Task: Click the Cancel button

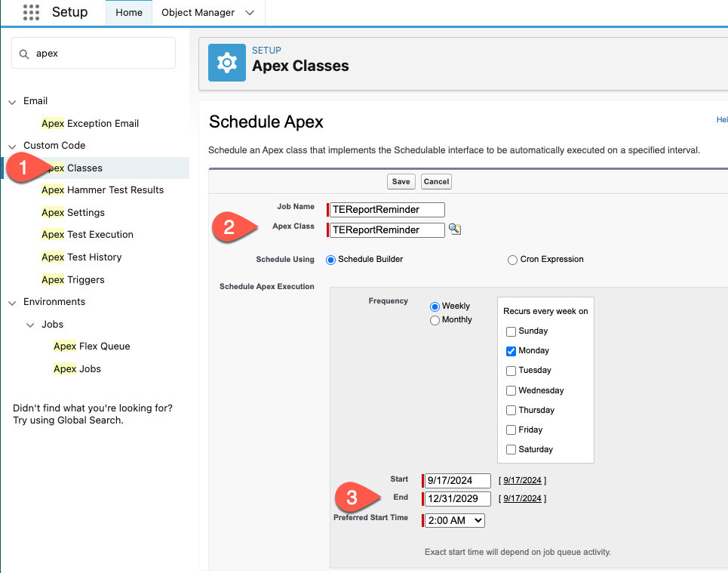Action: click(x=437, y=182)
